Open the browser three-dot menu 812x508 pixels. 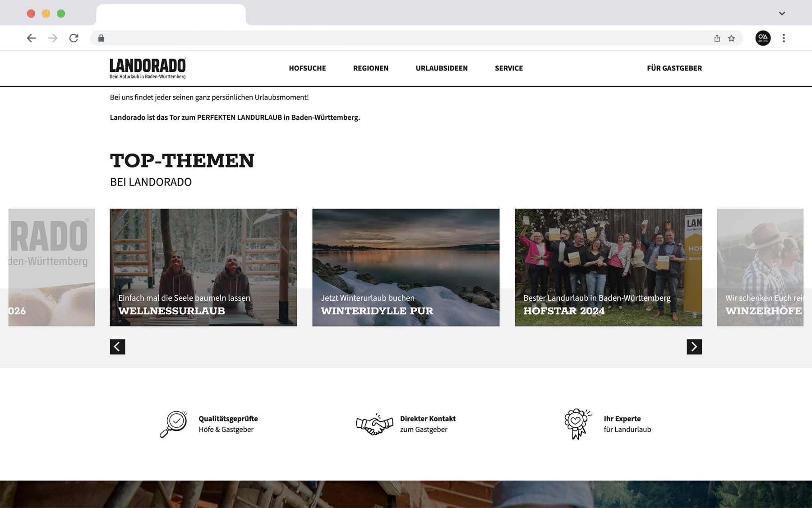[x=784, y=38]
